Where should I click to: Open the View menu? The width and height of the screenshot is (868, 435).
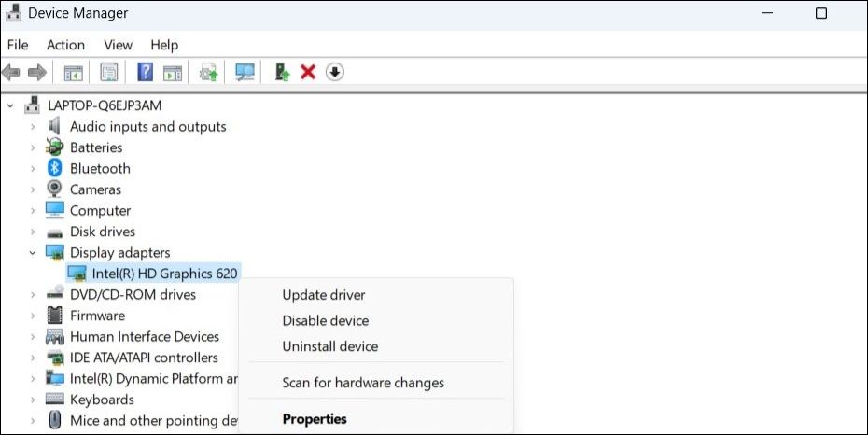118,45
